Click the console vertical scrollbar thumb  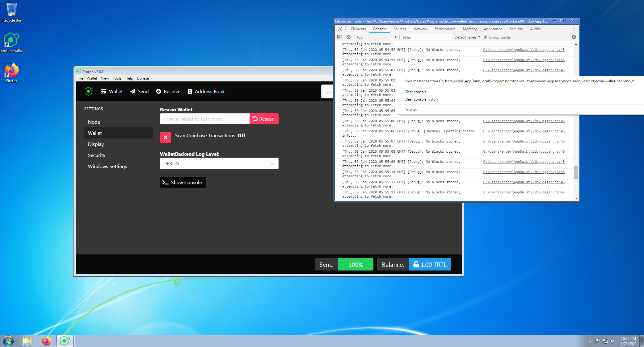576,173
